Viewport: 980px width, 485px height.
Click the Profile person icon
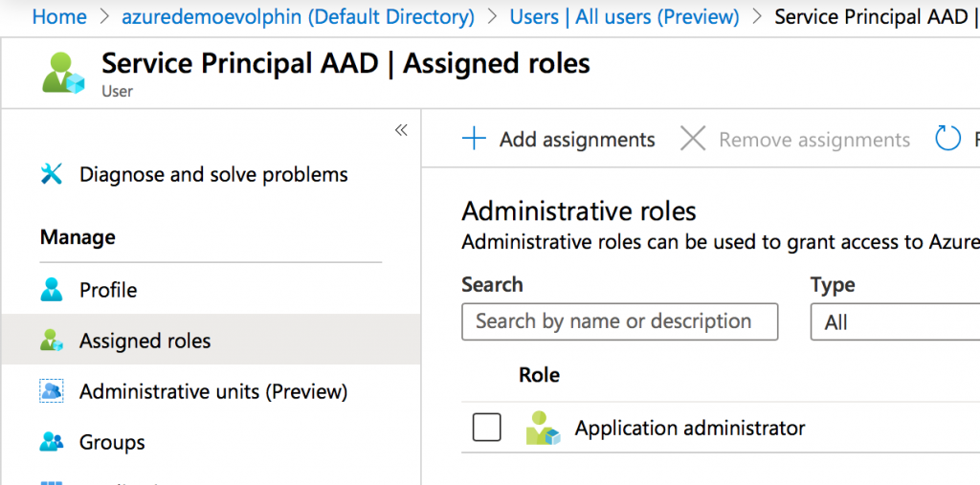tap(52, 290)
